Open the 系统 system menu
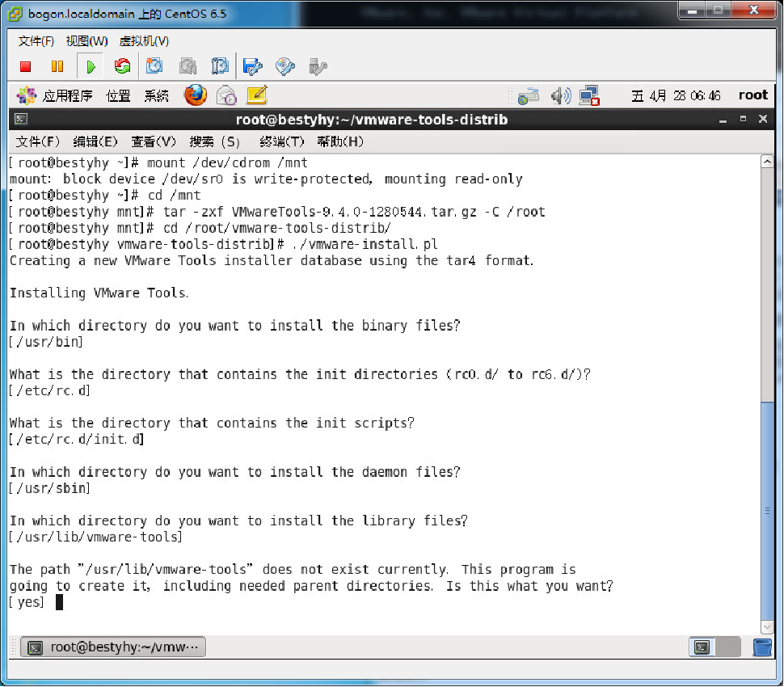Image resolution: width=784 pixels, height=687 pixels. coord(157,95)
